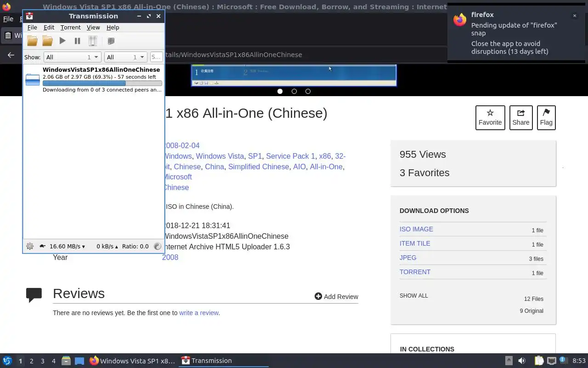The image size is (588, 368).
Task: Click the Firefox icon in the notification
Action: point(460,20)
